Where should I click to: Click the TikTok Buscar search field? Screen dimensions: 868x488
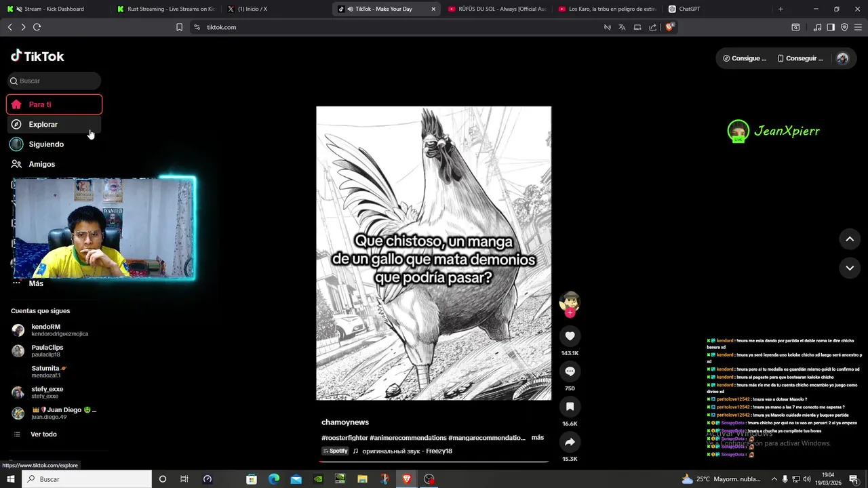pyautogui.click(x=55, y=81)
